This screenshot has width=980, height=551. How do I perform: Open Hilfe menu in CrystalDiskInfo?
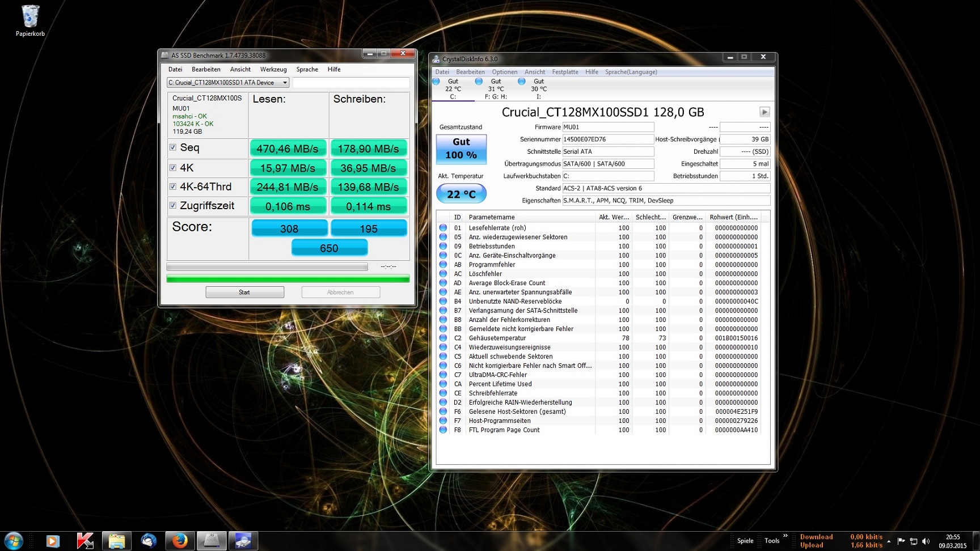pyautogui.click(x=592, y=72)
